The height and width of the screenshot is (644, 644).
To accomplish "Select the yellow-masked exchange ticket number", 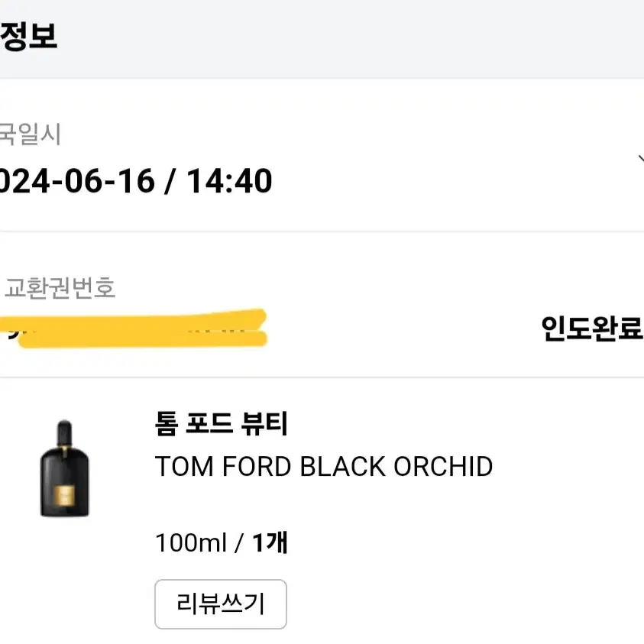I will [x=134, y=328].
